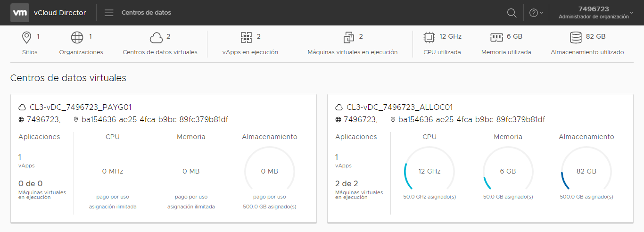Image resolution: width=644 pixels, height=232 pixels.
Task: Click the CPU utilizada chip icon
Action: (429, 37)
